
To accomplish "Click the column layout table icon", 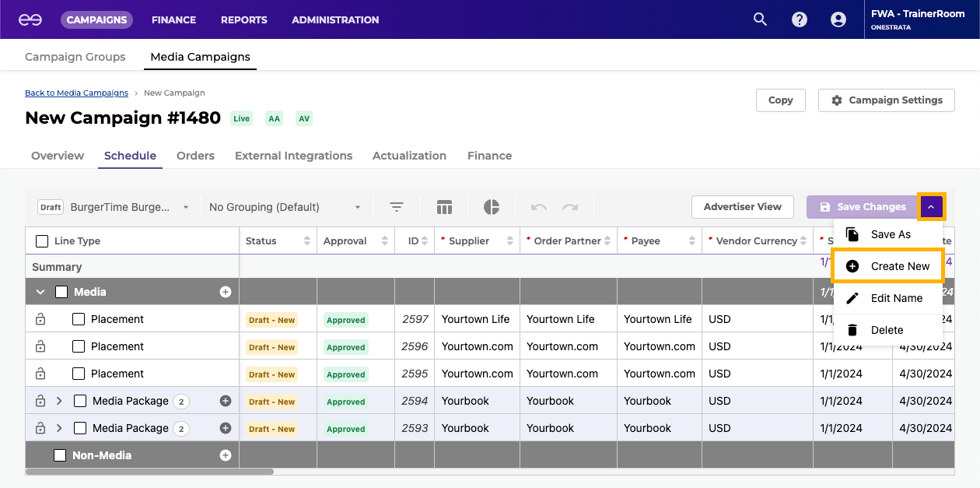I will click(x=444, y=207).
